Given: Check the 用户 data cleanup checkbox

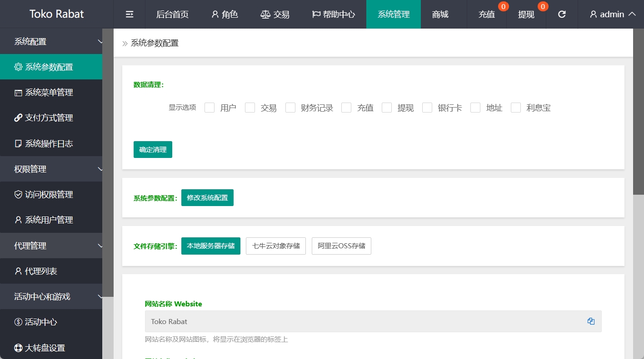Looking at the screenshot, I should coord(210,108).
